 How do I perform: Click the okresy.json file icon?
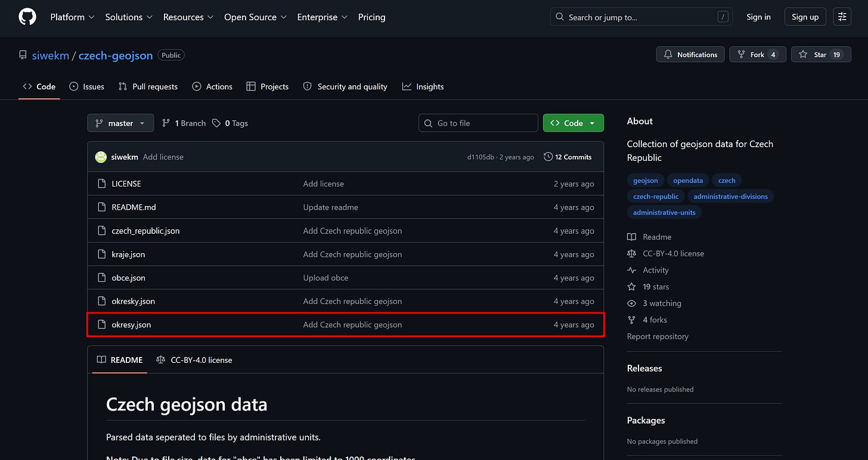tap(101, 325)
